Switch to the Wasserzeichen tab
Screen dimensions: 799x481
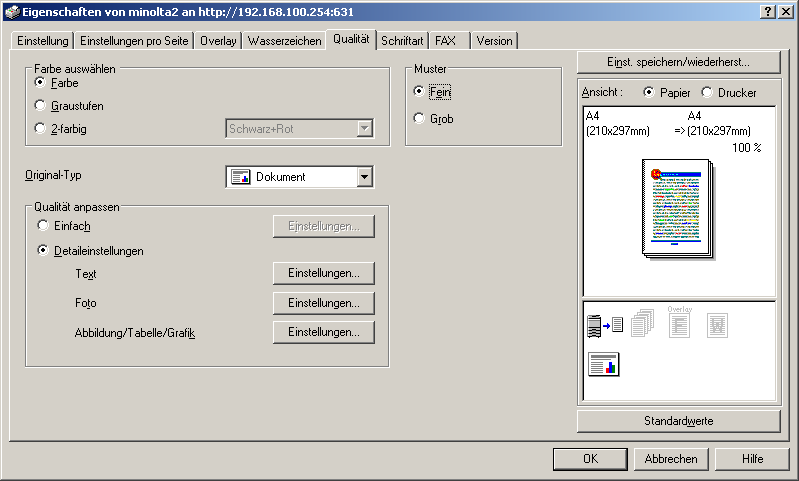(x=285, y=41)
